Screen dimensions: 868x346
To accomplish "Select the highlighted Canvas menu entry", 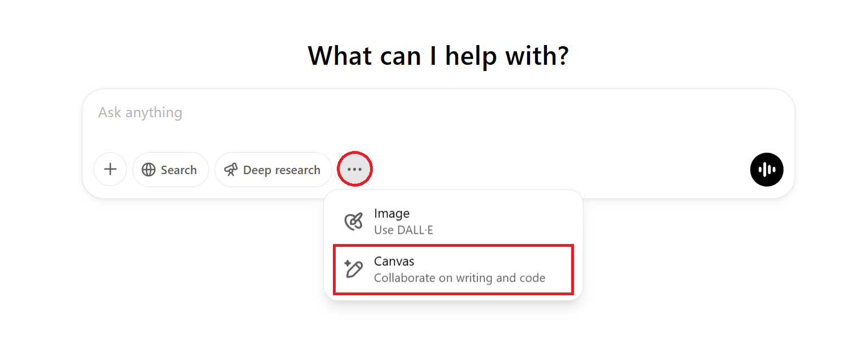I will pyautogui.click(x=453, y=269).
